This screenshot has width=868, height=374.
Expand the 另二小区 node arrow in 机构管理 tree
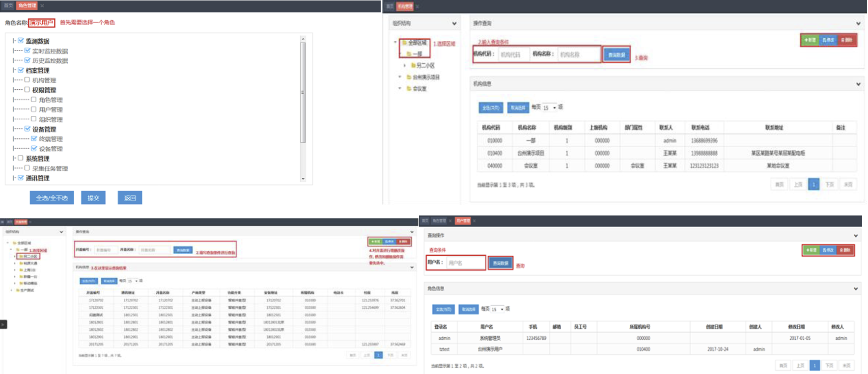coord(405,65)
